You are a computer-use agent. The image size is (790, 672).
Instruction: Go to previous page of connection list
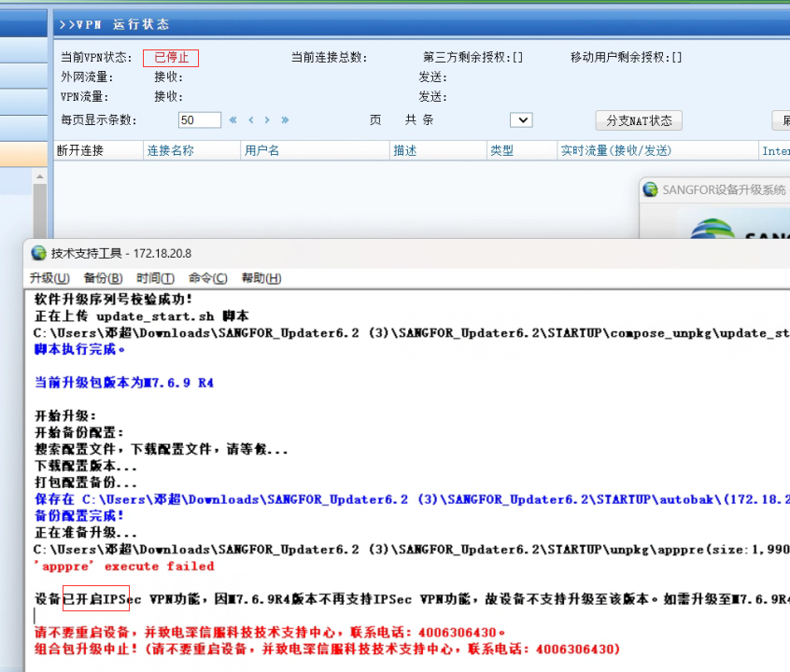coord(250,120)
